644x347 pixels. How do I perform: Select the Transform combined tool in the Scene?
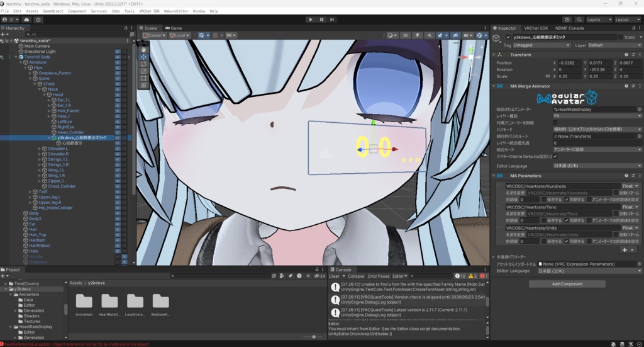click(x=143, y=85)
